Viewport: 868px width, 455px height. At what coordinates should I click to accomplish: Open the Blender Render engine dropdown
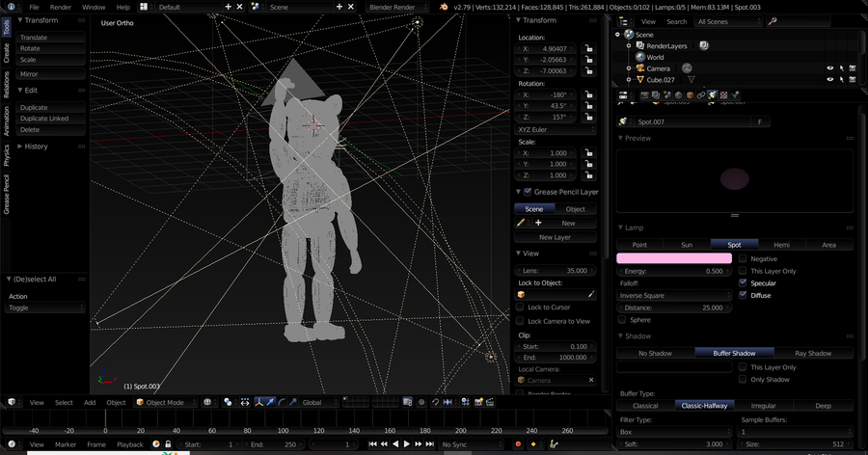point(397,7)
